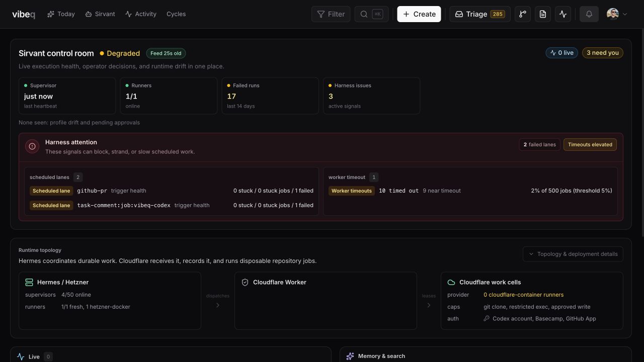Go to the Sirvant section

(100, 14)
